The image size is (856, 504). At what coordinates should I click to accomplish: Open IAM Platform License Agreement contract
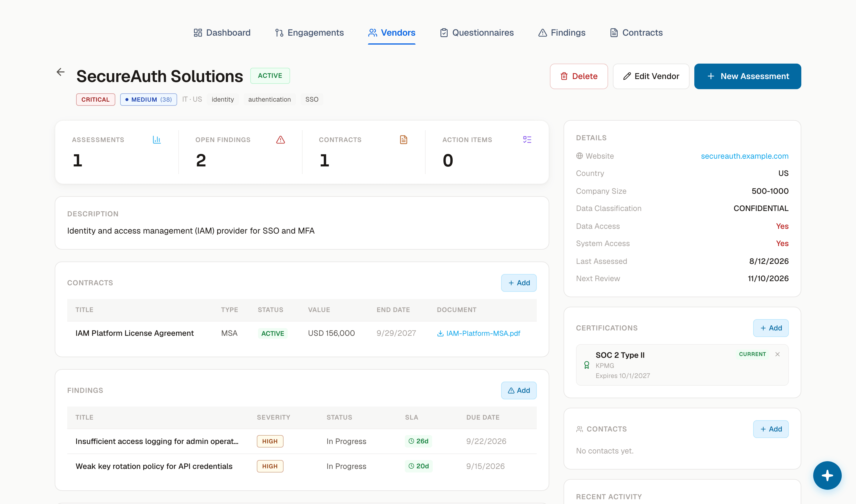(135, 333)
